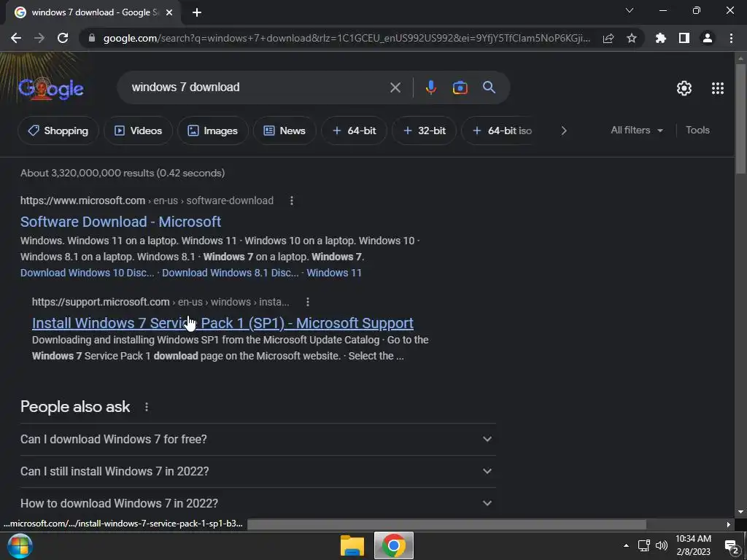Open Install Windows 7 Service Pack 1 result
Image resolution: width=747 pixels, height=560 pixels.
(x=222, y=323)
